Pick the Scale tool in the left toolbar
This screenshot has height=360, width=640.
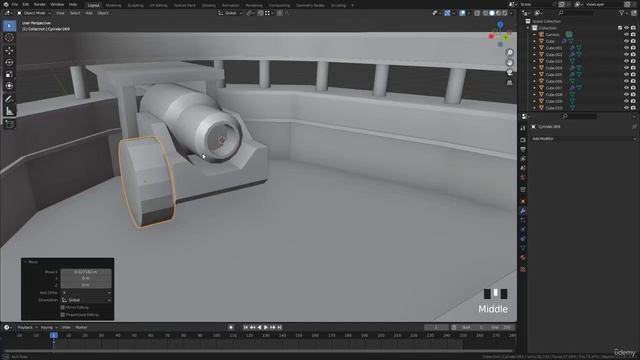point(9,74)
